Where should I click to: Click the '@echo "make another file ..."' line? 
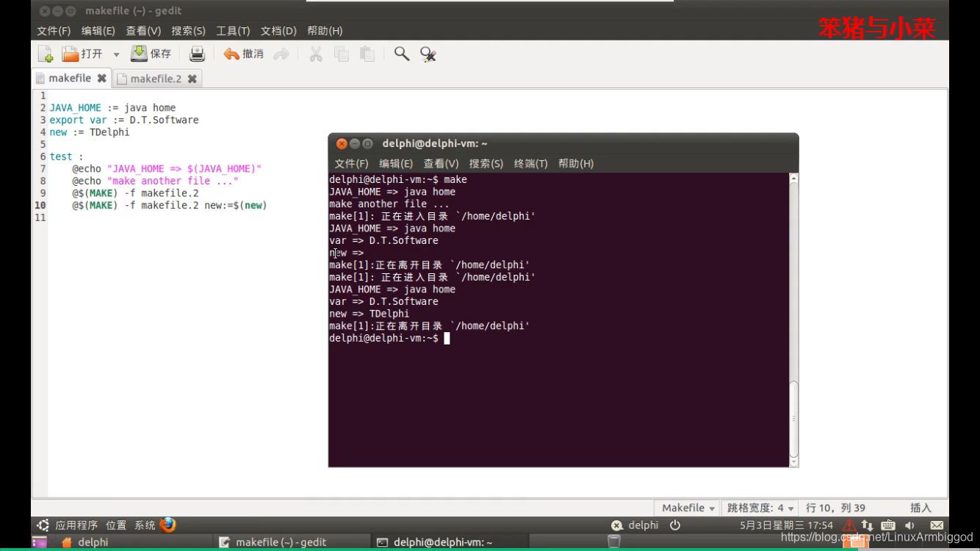pos(155,181)
